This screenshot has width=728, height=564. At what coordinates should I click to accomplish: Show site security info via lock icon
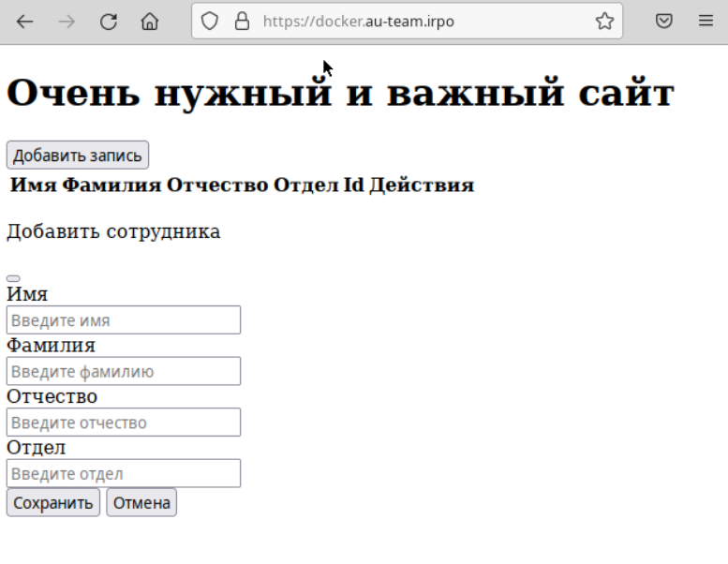point(242,22)
